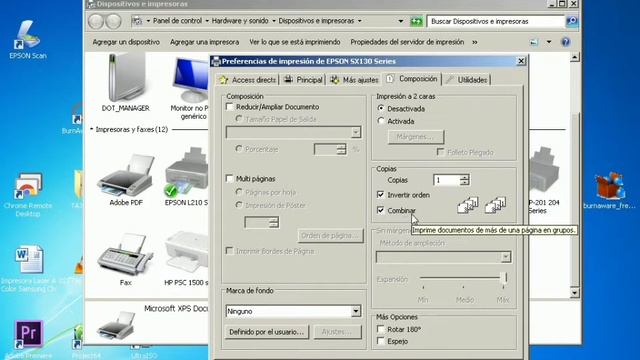This screenshot has width=640, height=360.
Task: Select the DOT_MANAGER device icon
Action: coord(126,82)
